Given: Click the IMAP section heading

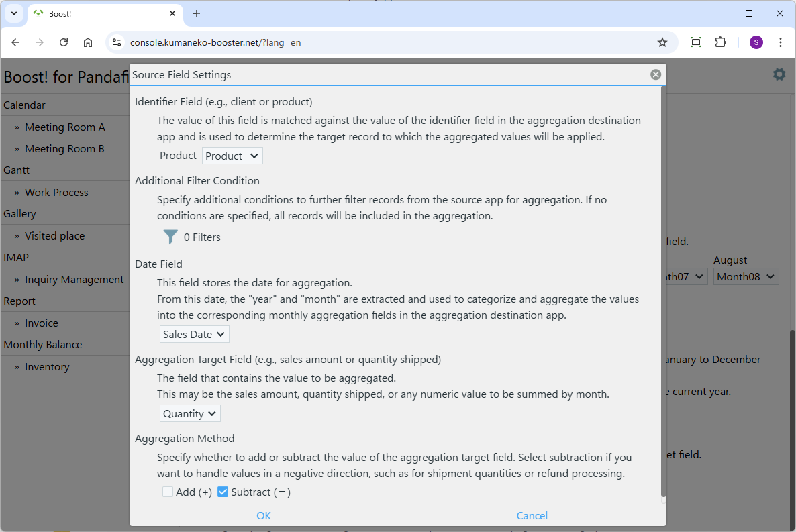Looking at the screenshot, I should click(x=15, y=258).
